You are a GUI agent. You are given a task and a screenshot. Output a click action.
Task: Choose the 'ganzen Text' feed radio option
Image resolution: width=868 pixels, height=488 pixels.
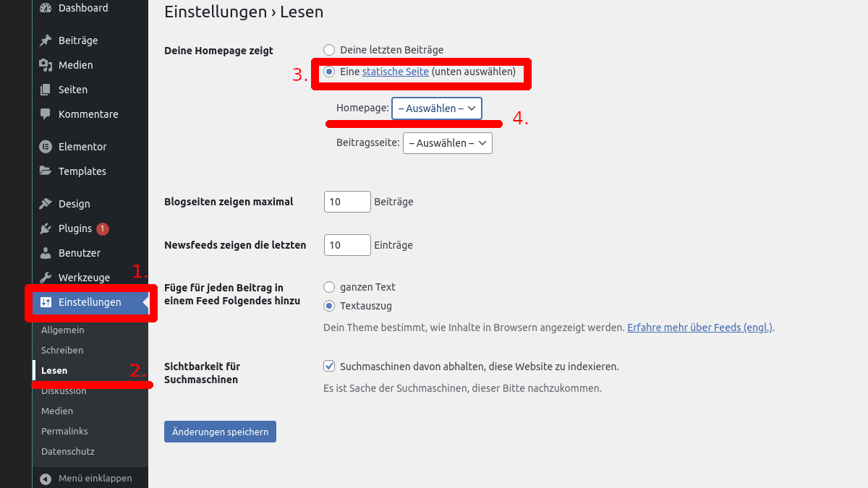pyautogui.click(x=329, y=287)
